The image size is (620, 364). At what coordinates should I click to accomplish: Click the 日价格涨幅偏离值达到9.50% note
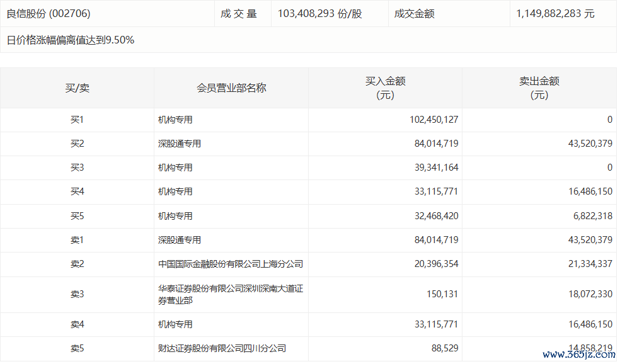coord(71,40)
